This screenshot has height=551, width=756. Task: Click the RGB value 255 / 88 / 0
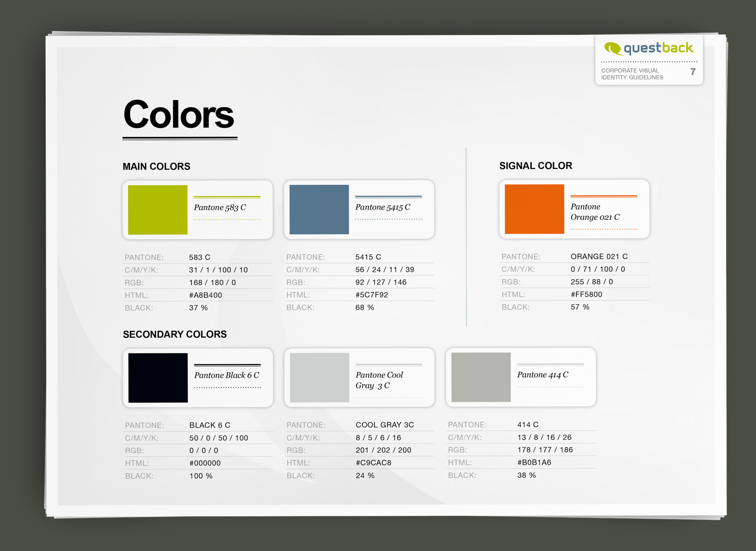(592, 282)
